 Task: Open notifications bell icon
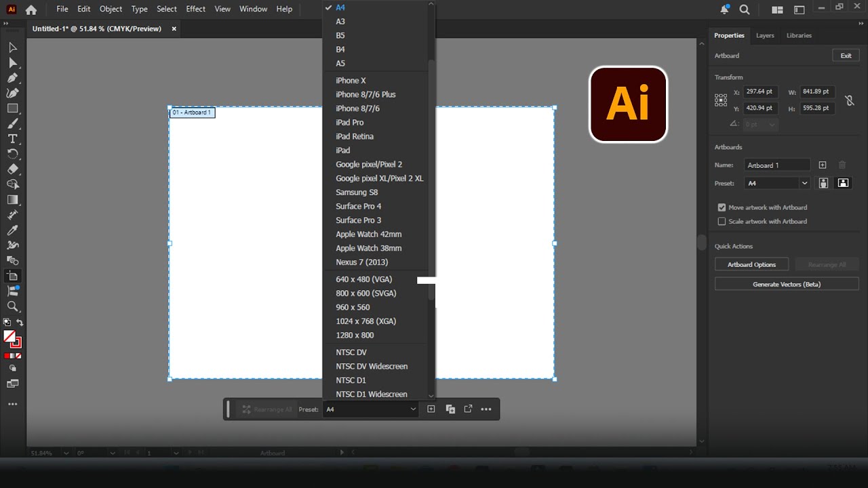725,9
